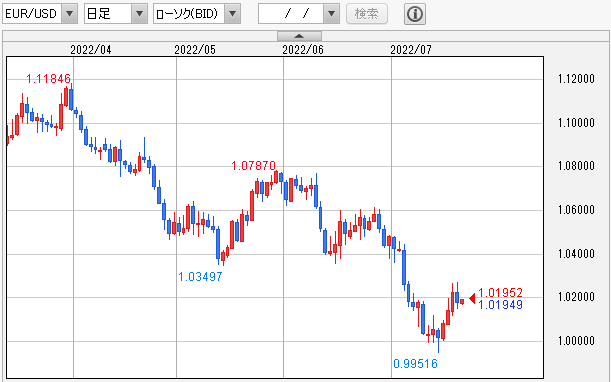The height and width of the screenshot is (382, 611).
Task: Expand the 日足 timeframe dropdown arrow
Action: 139,14
